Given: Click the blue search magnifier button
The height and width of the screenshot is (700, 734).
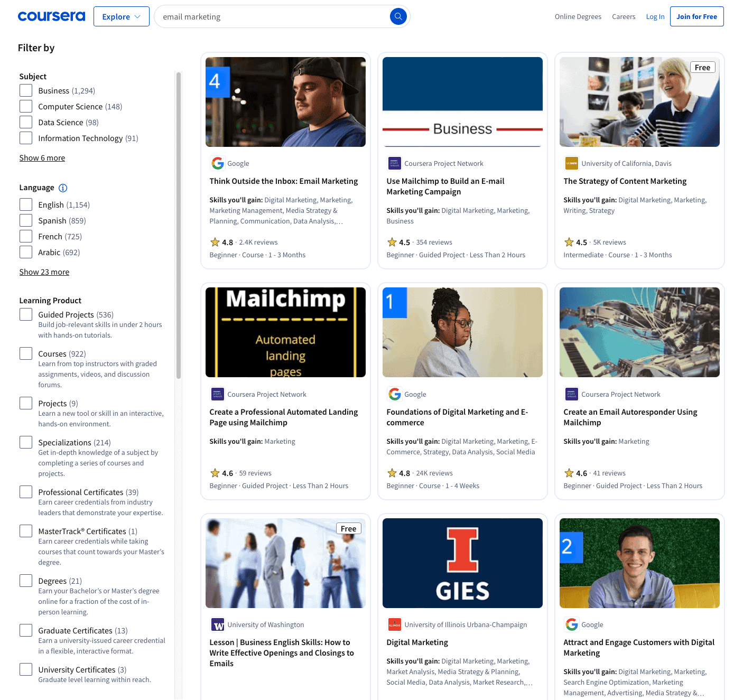Looking at the screenshot, I should pyautogui.click(x=398, y=16).
